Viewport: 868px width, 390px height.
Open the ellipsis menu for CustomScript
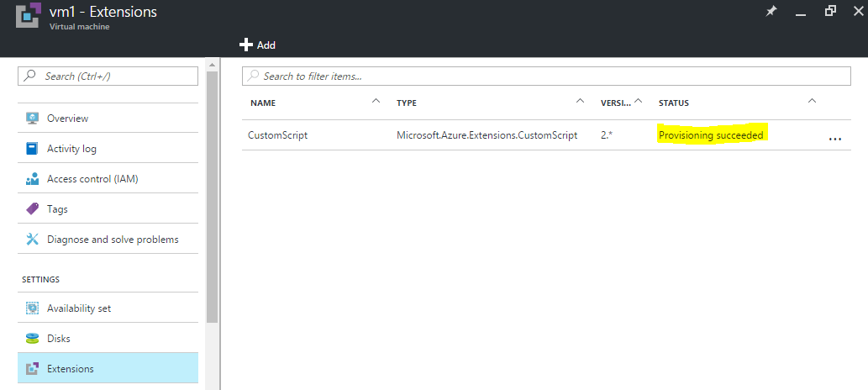pos(834,139)
